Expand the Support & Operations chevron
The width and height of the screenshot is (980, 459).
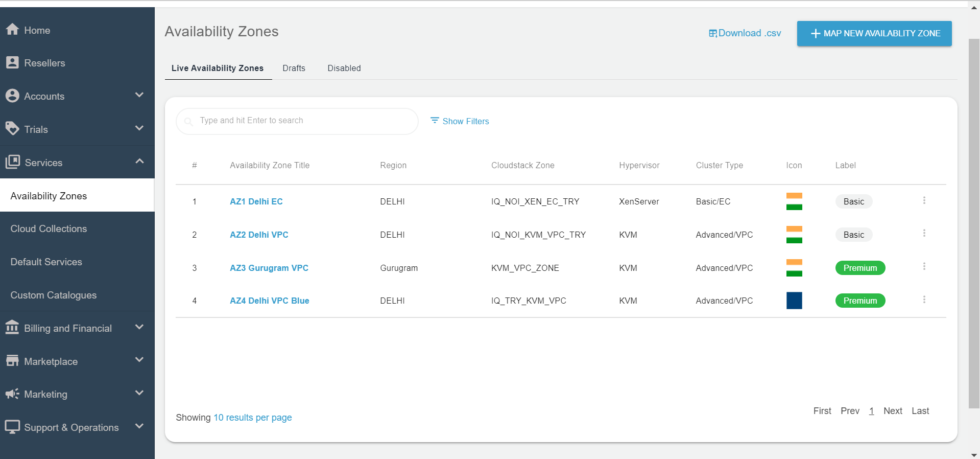[x=139, y=426]
